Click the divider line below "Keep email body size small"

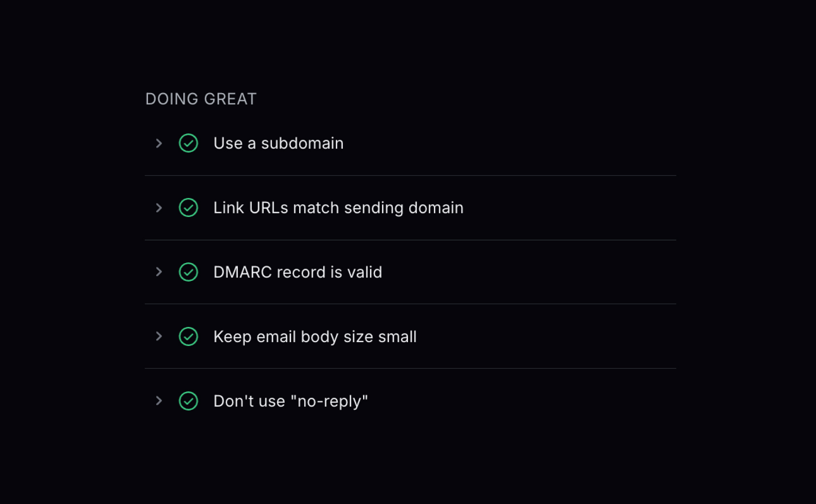coord(410,369)
